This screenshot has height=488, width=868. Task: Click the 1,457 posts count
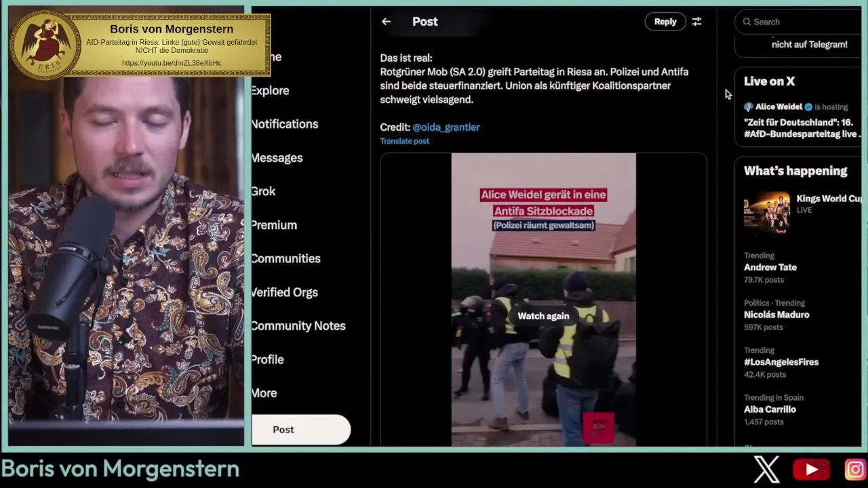764,422
